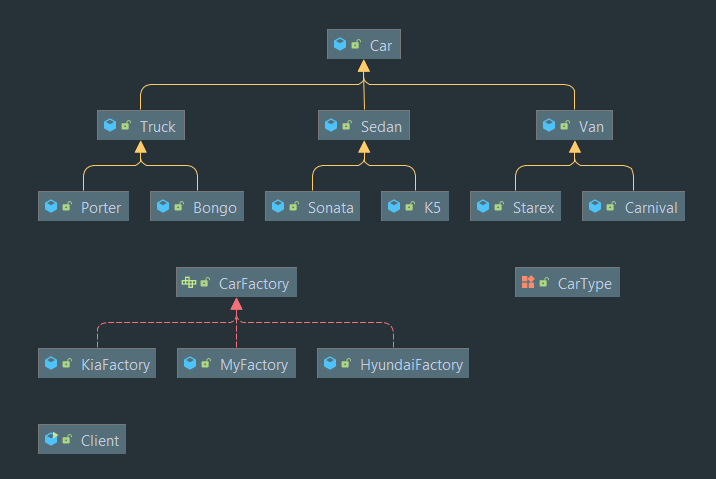
Task: Click the KiaFactory label text
Action: pyautogui.click(x=116, y=365)
